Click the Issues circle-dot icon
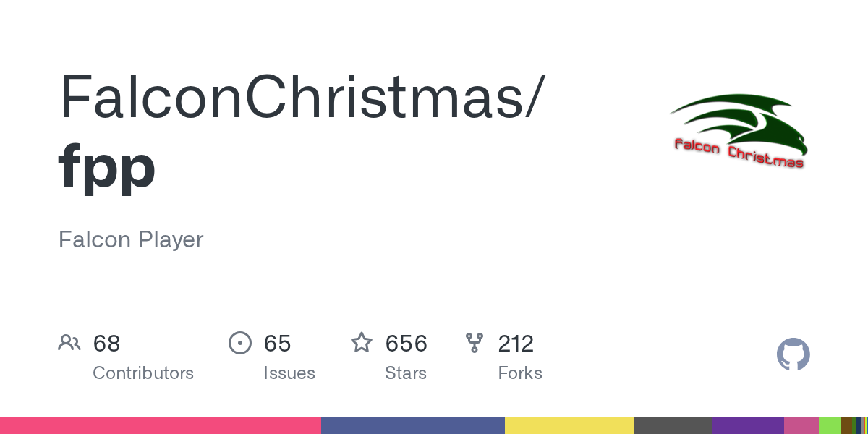Screen dimensions: 868x434 point(239,343)
